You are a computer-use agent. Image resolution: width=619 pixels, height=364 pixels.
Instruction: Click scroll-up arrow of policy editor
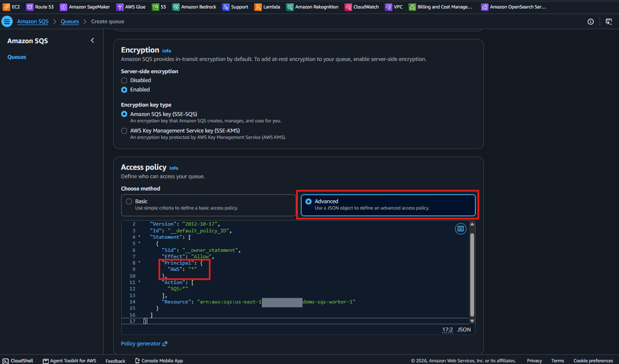click(x=472, y=224)
